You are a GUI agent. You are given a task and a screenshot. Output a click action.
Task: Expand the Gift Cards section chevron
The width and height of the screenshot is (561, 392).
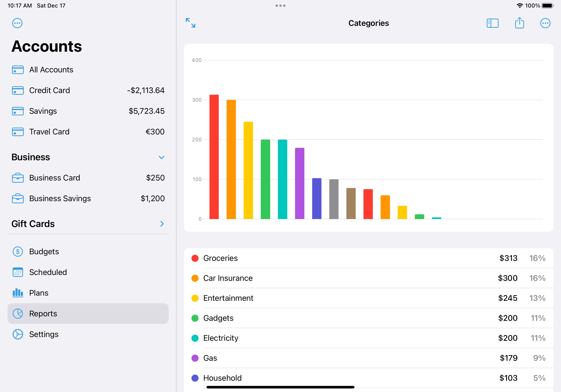tap(162, 224)
